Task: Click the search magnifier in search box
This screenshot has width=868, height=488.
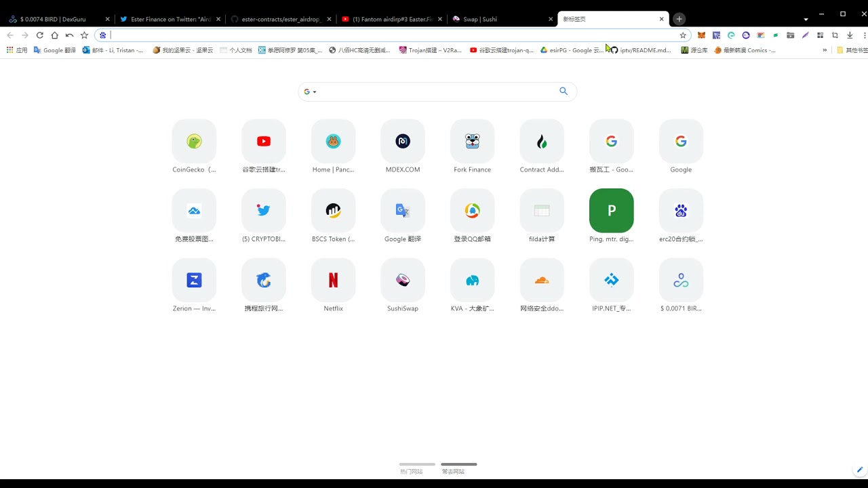Action: tap(564, 91)
